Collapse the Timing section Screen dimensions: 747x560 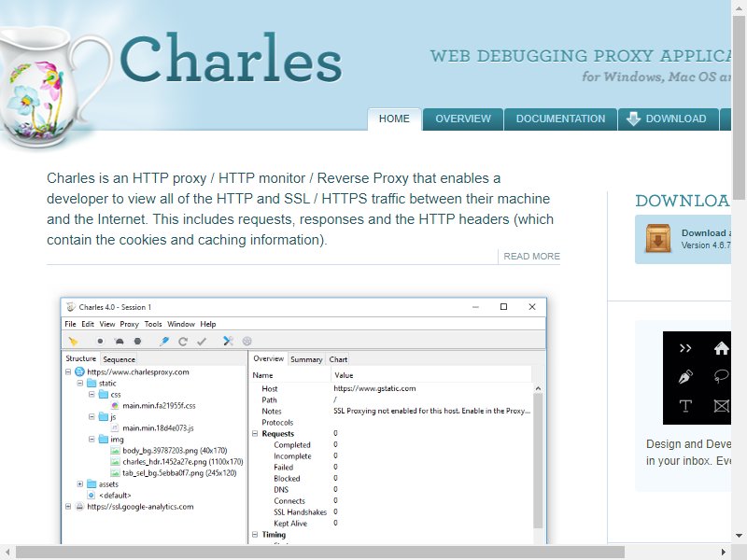[255, 535]
